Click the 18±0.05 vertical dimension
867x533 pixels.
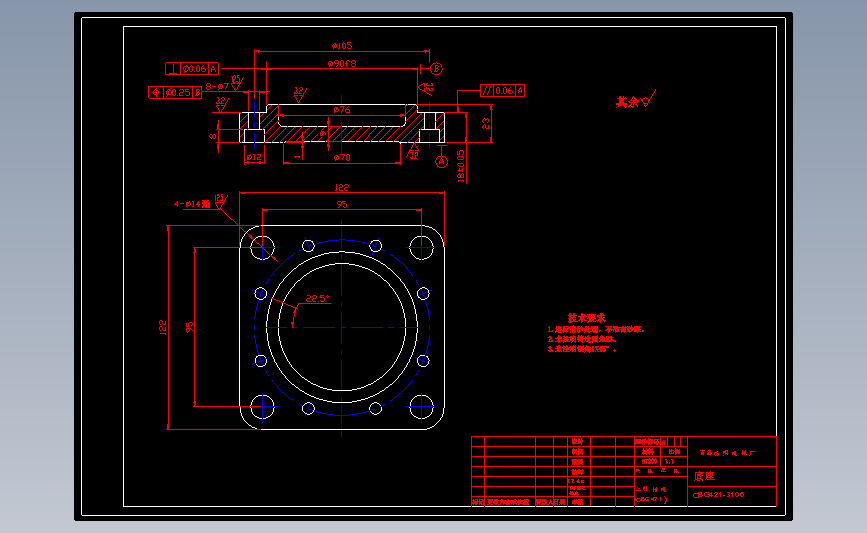(x=461, y=166)
